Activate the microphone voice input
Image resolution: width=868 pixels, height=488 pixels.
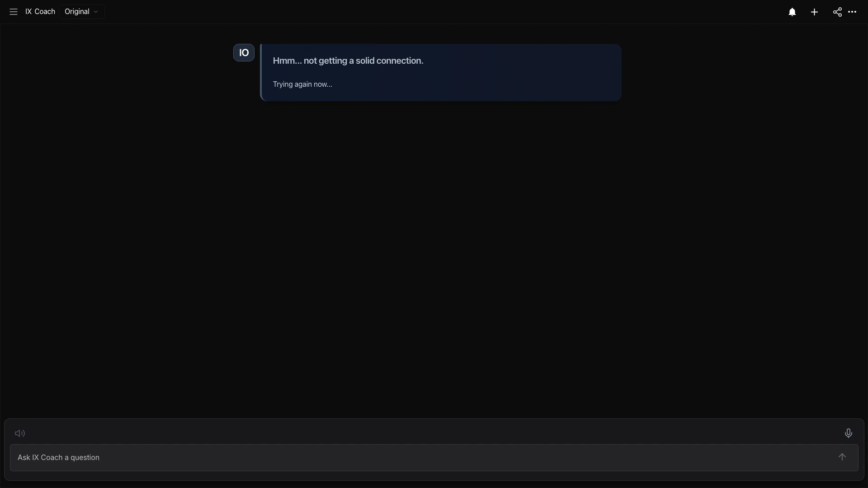click(x=848, y=433)
